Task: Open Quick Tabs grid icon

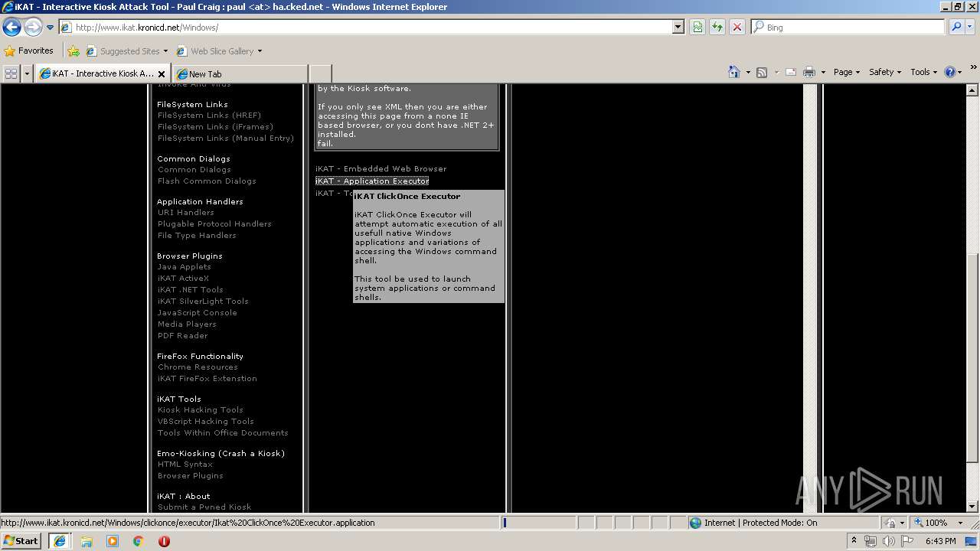Action: point(11,73)
